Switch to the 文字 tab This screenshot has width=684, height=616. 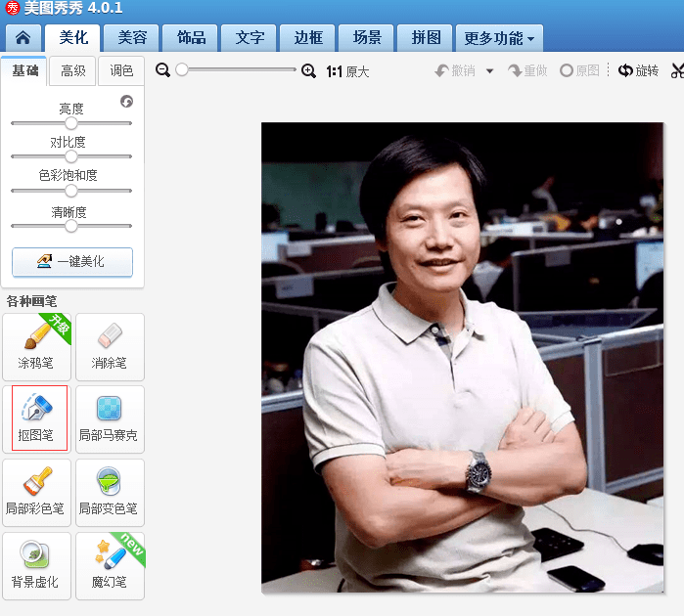coord(250,38)
